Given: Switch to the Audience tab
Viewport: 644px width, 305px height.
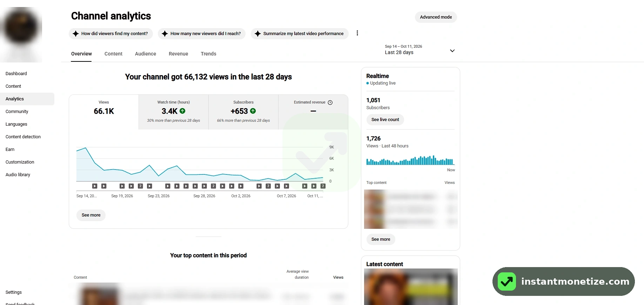Looking at the screenshot, I should click(146, 54).
